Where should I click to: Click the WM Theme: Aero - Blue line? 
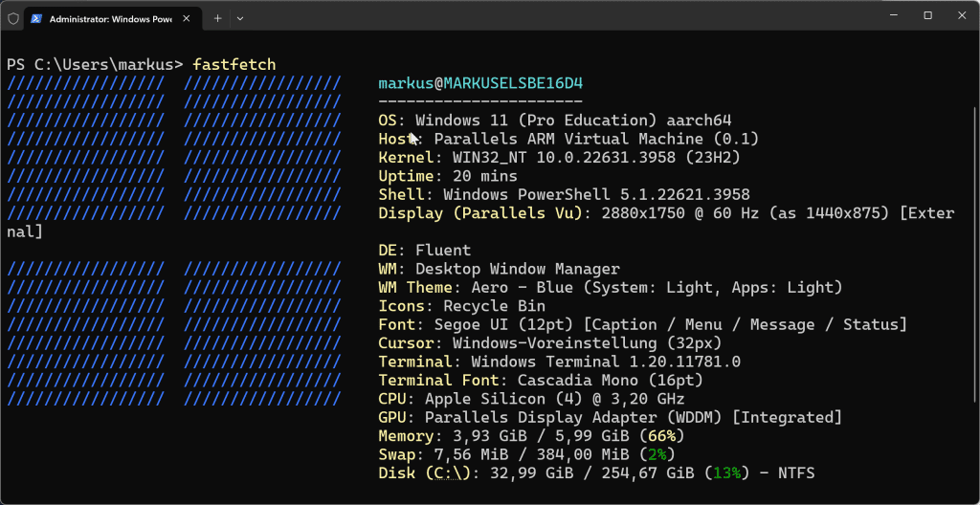pos(611,288)
